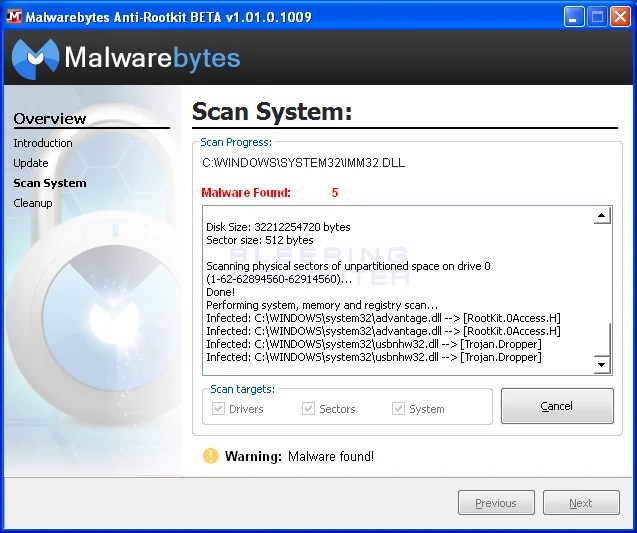Click the window title bar text
Viewport: 637px width, 533px height.
[168, 17]
